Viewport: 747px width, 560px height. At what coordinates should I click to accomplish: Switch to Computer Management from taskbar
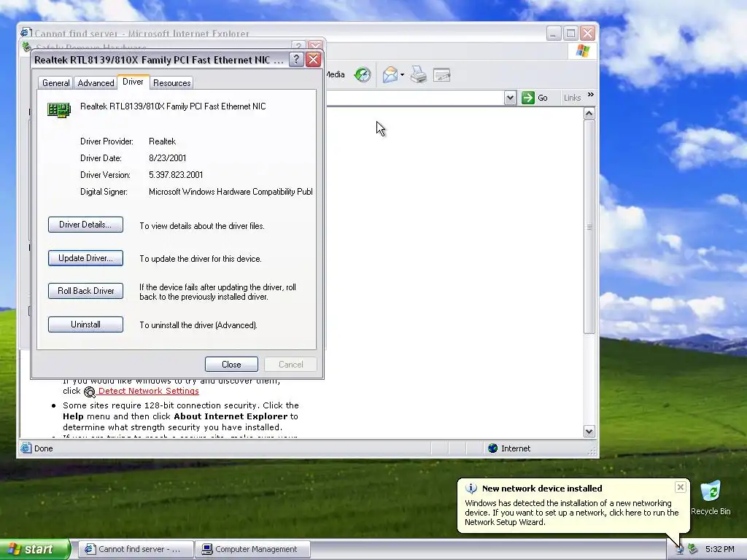point(252,549)
